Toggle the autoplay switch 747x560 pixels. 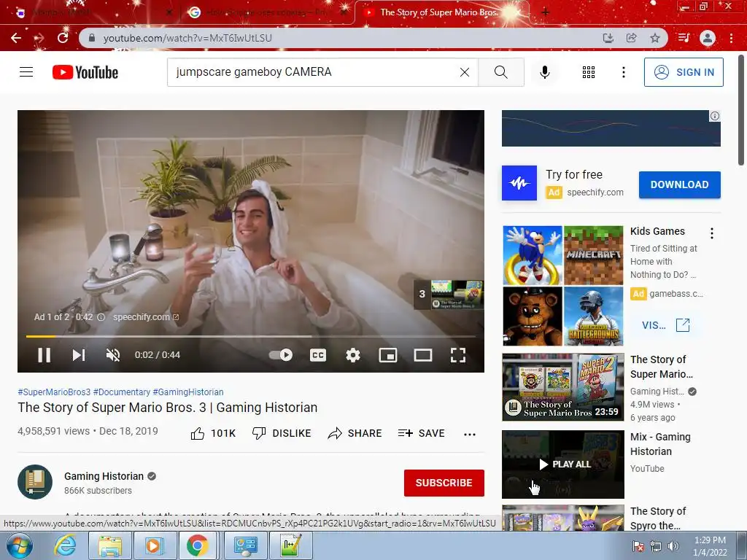281,355
